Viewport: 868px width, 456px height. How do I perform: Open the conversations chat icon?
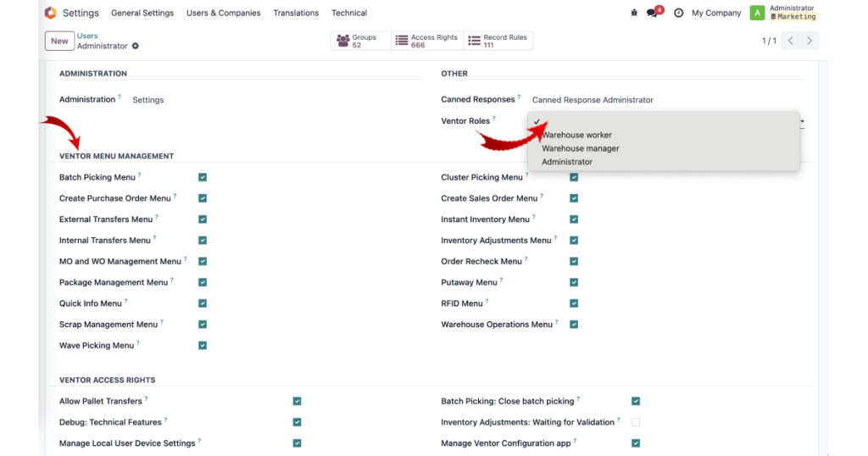click(x=654, y=12)
